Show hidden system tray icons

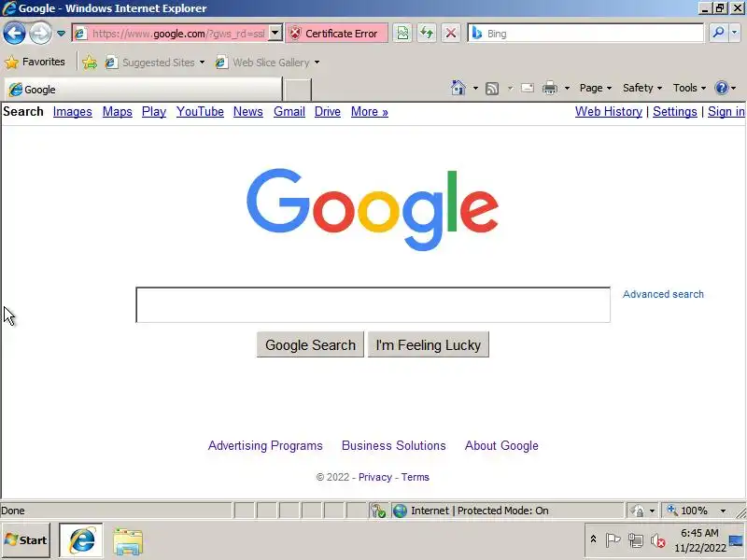593,539
